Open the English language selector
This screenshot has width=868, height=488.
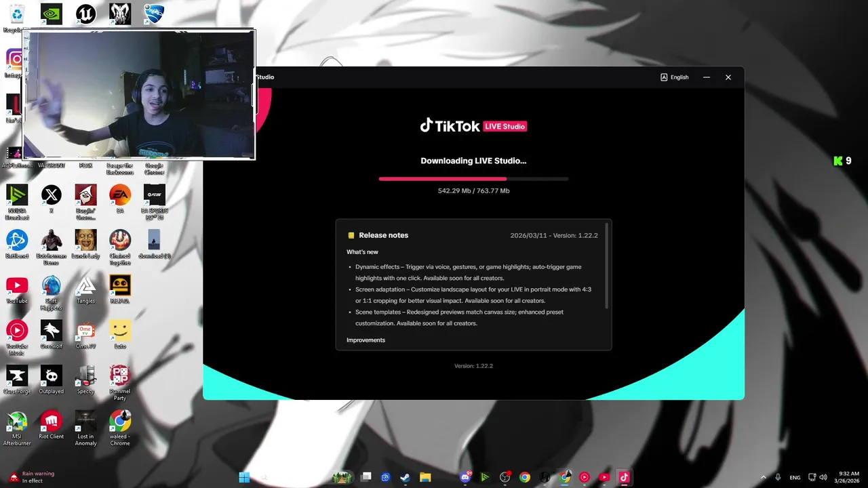coord(675,77)
